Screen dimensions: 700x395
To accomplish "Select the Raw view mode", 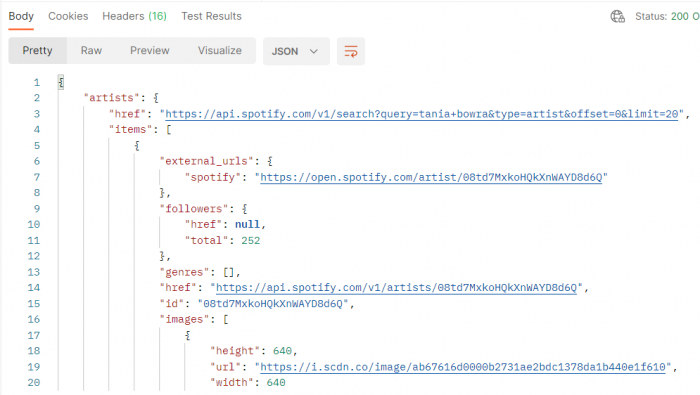I will click(x=91, y=50).
